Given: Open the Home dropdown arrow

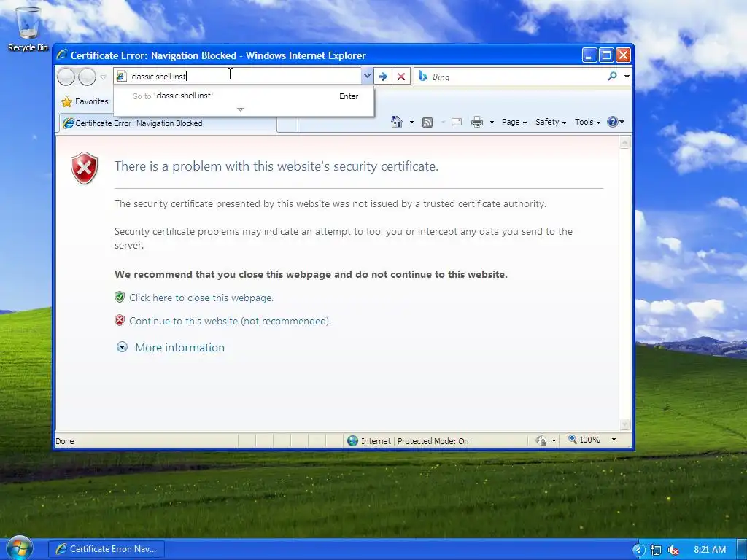Looking at the screenshot, I should [x=411, y=122].
